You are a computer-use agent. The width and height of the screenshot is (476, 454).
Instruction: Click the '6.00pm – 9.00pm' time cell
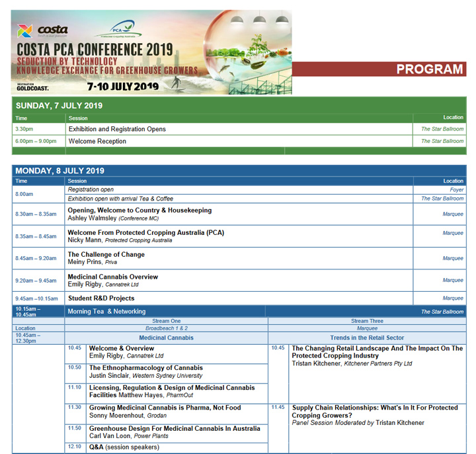[38, 142]
